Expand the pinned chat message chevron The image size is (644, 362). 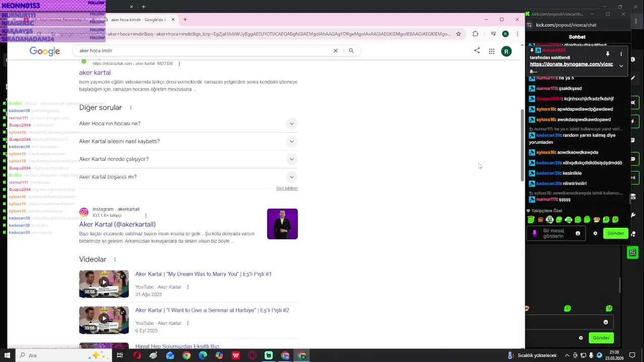[621, 66]
